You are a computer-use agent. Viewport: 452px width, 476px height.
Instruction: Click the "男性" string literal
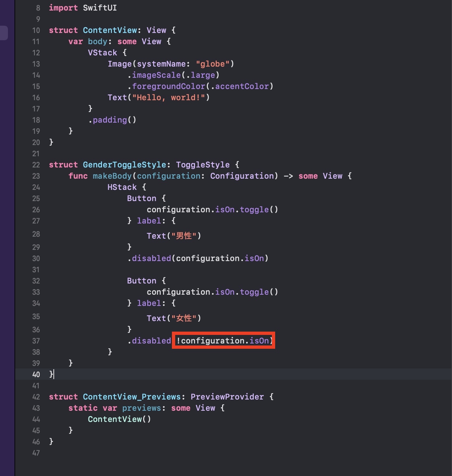click(x=184, y=236)
